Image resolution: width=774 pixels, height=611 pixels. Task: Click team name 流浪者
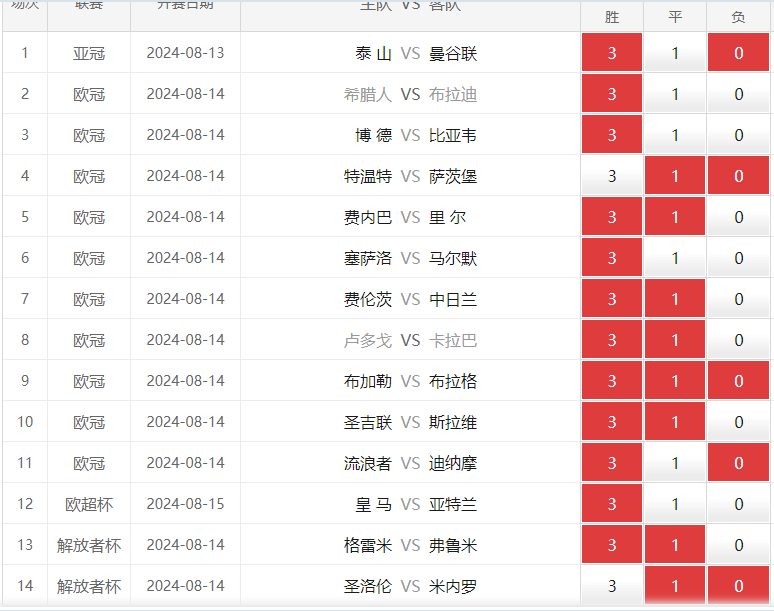(x=368, y=463)
